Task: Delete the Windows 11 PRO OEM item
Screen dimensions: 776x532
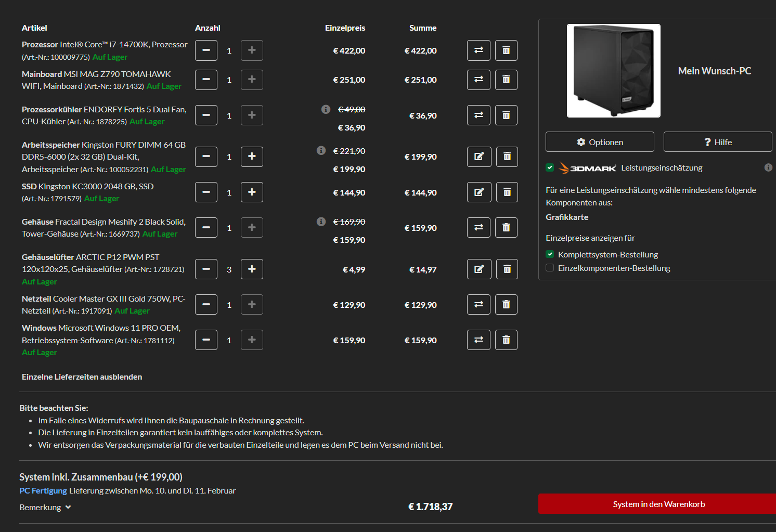Action: pyautogui.click(x=506, y=340)
